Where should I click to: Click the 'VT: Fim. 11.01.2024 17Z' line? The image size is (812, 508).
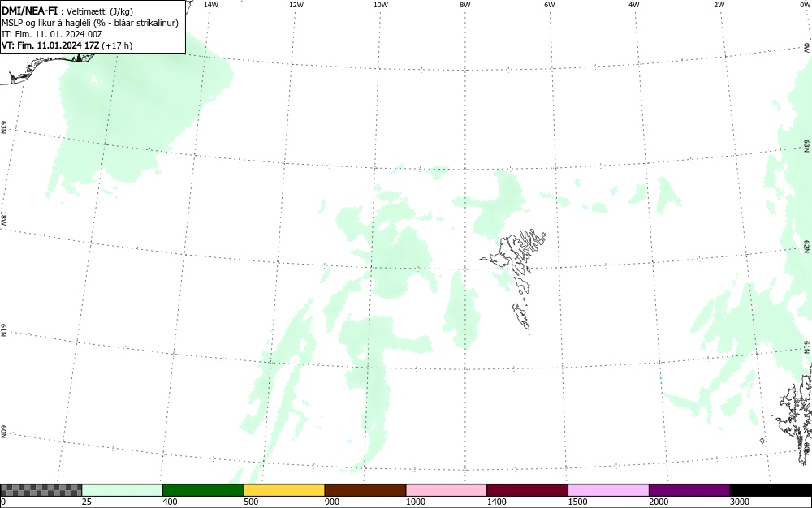(67, 45)
